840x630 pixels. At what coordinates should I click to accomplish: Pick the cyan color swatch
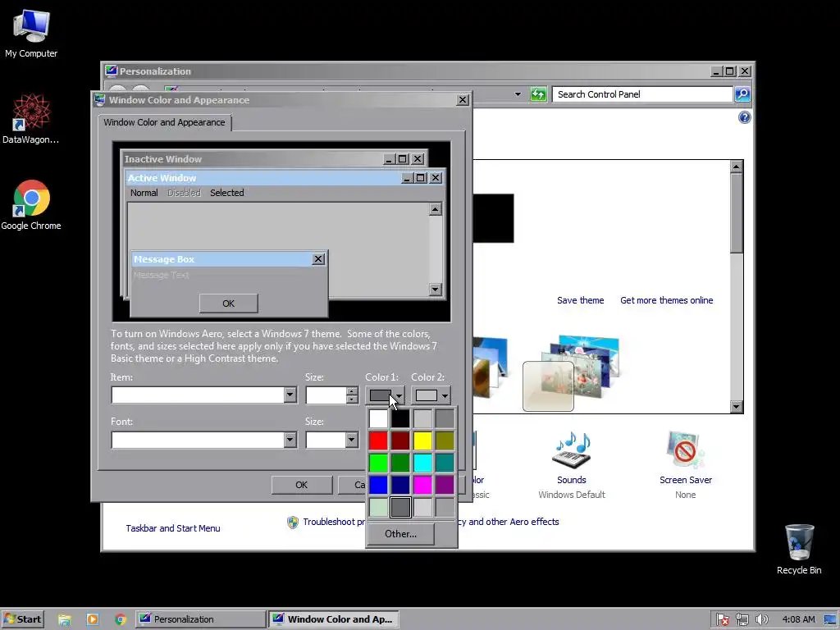(x=422, y=463)
